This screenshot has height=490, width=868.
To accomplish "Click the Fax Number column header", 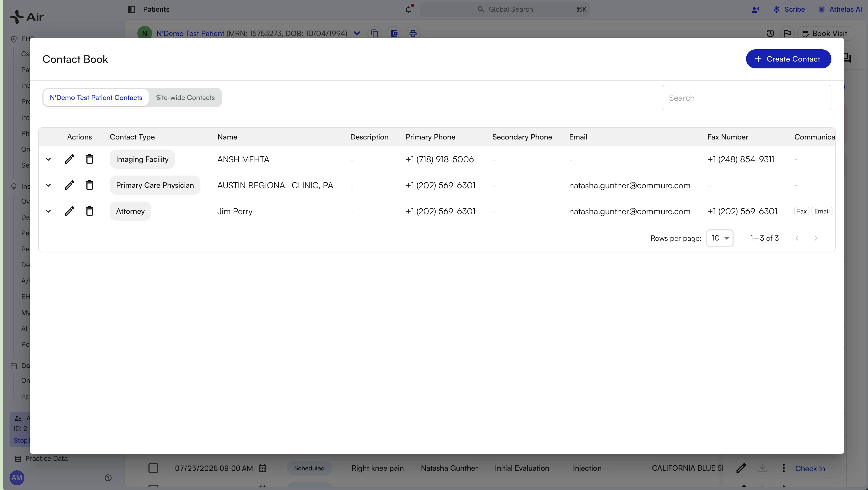I will click(x=727, y=137).
